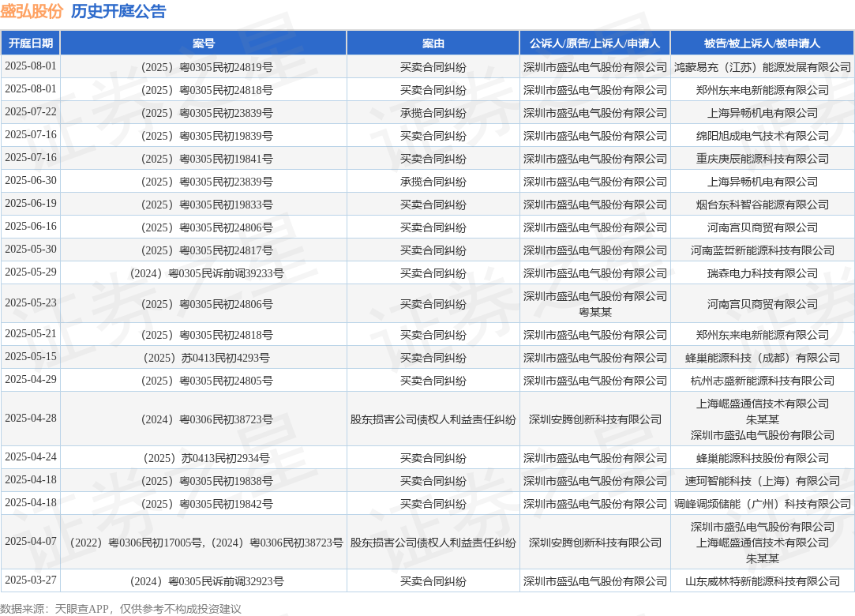855x616 pixels.
Task: Select defendant 蜂巢能源科技股份有限公司
Action: tap(763, 458)
